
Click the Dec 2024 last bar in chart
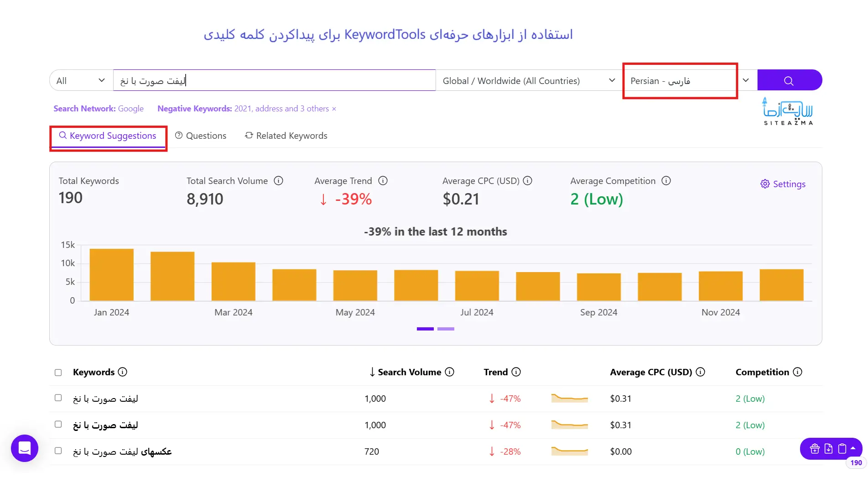pos(781,285)
